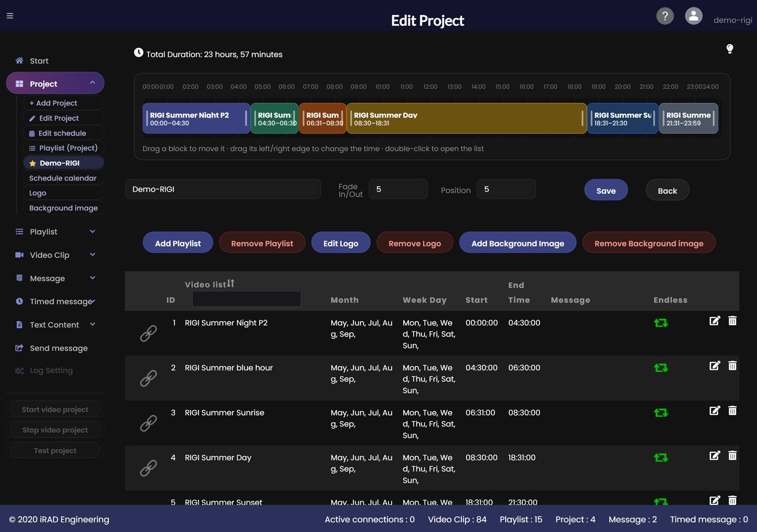
Task: Expand the Playlist sidebar section
Action: (x=55, y=232)
